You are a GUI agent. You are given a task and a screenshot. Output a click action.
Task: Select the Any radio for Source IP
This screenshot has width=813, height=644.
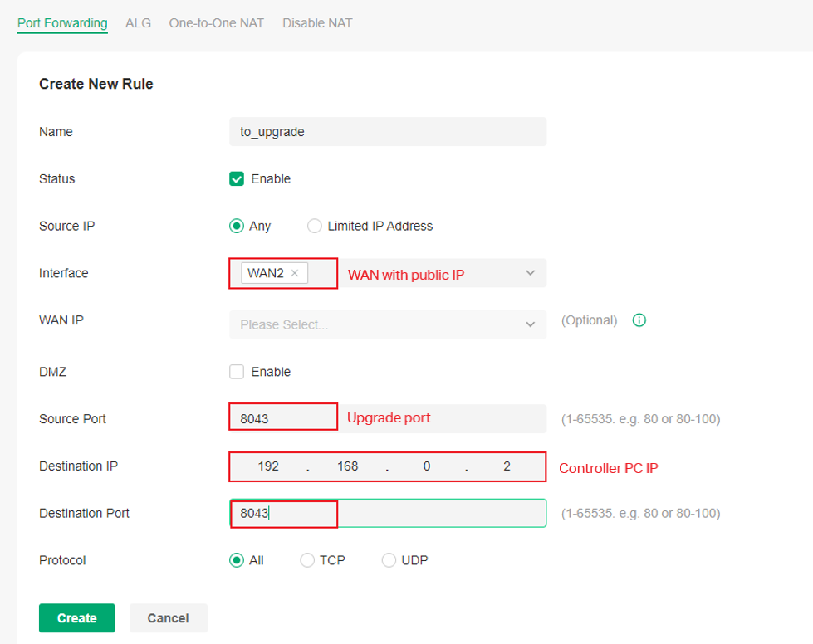click(x=237, y=225)
